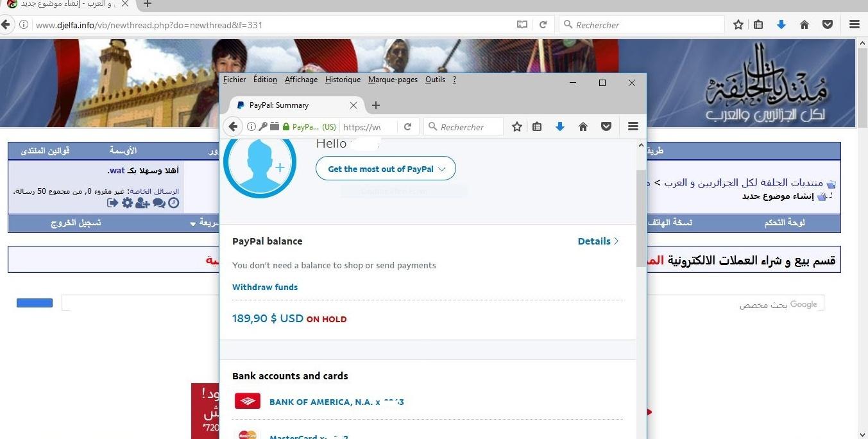Open main menu of djelfa window

[x=855, y=24]
